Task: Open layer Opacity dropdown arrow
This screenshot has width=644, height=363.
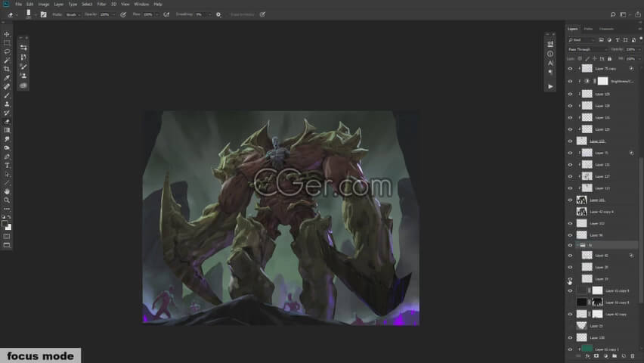Action: point(639,49)
